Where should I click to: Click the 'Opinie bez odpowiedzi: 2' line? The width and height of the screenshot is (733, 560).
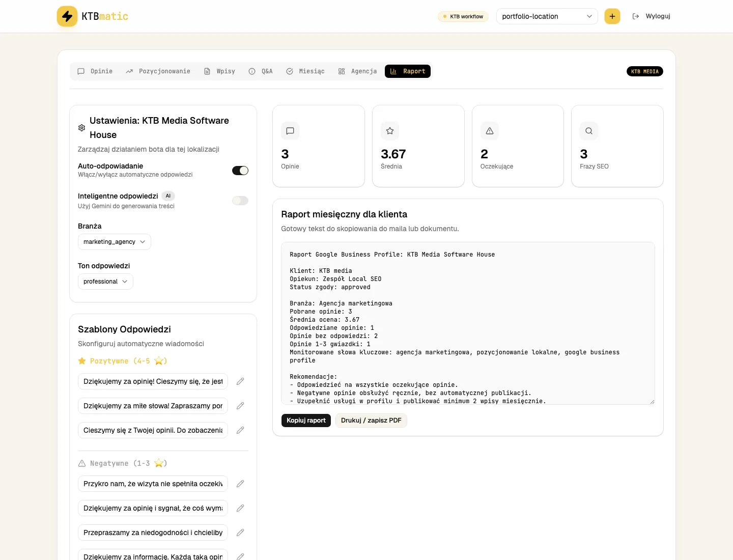(334, 336)
